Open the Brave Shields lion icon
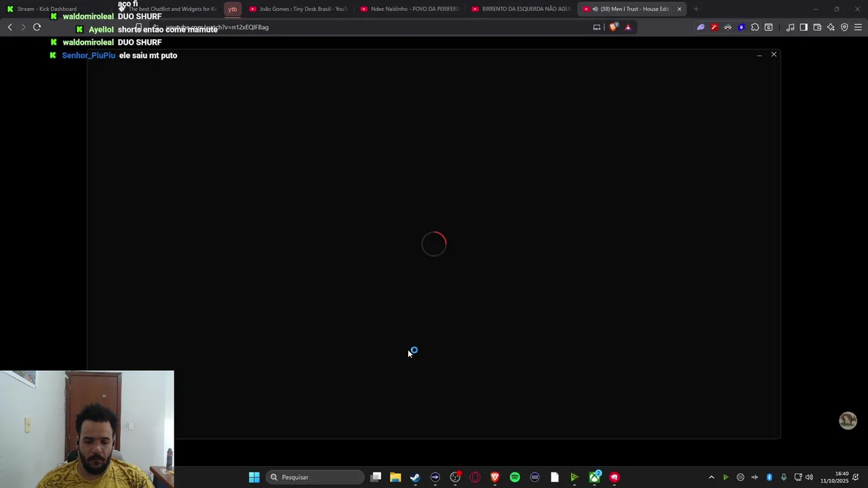Viewport: 868px width, 488px height. tap(613, 27)
